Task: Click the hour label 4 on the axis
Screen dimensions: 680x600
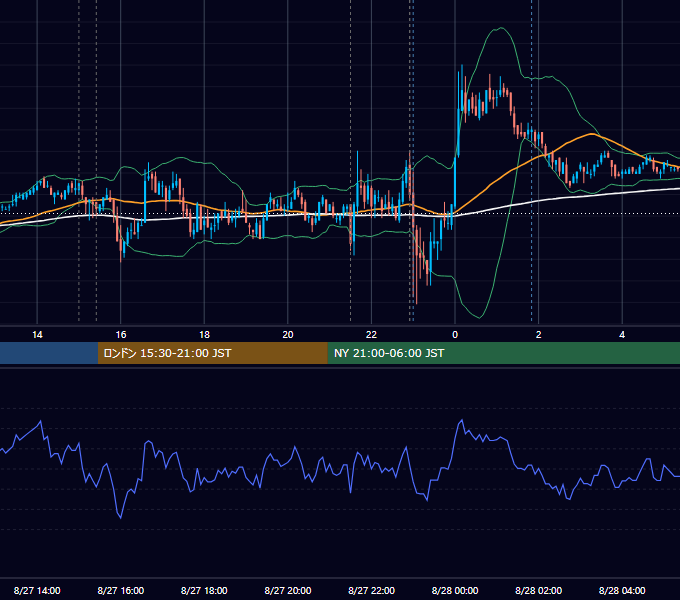Action: pyautogui.click(x=622, y=334)
